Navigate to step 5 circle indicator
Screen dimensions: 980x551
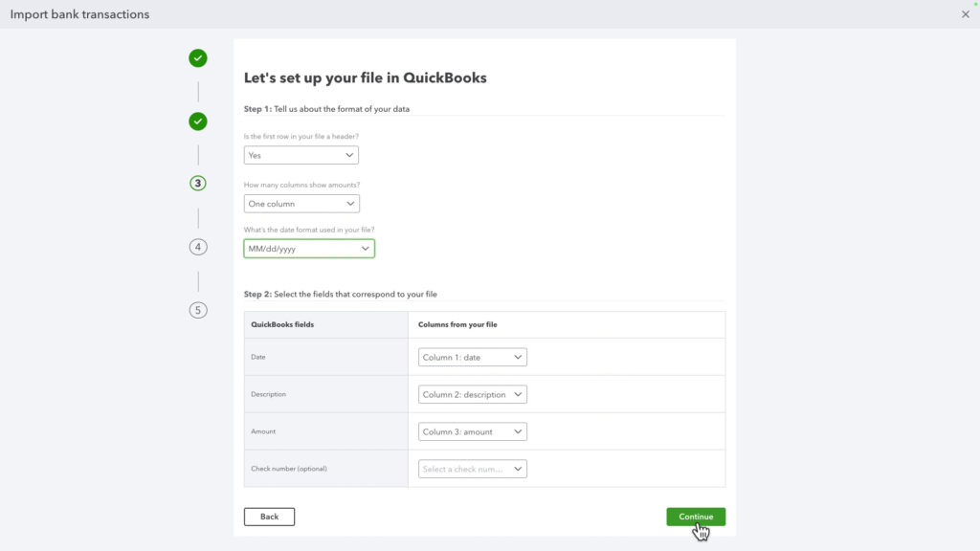tap(198, 310)
